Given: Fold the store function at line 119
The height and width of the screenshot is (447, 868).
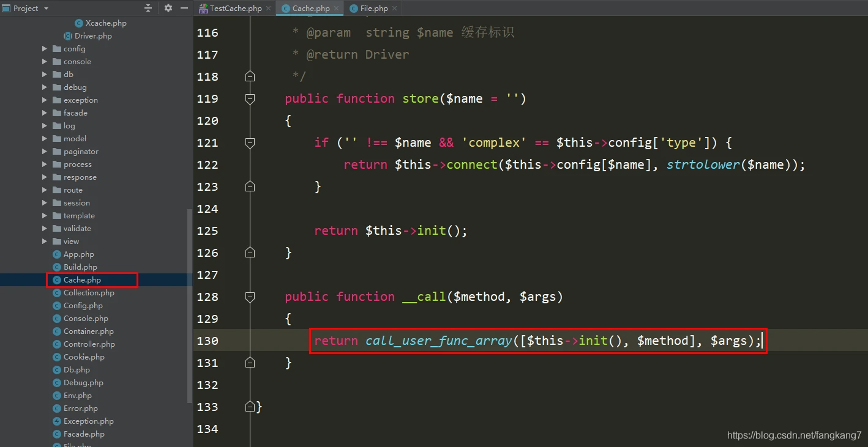Looking at the screenshot, I should [x=250, y=98].
